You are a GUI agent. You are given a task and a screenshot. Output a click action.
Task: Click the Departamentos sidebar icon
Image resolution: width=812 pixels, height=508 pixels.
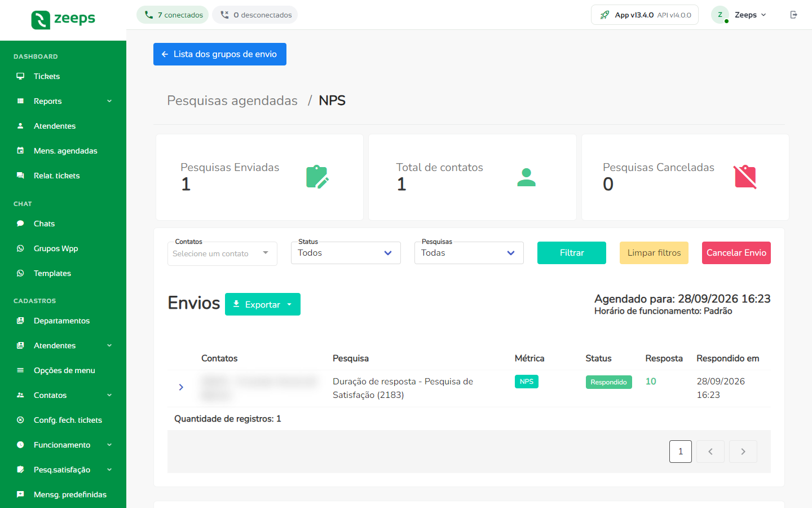[20, 321]
